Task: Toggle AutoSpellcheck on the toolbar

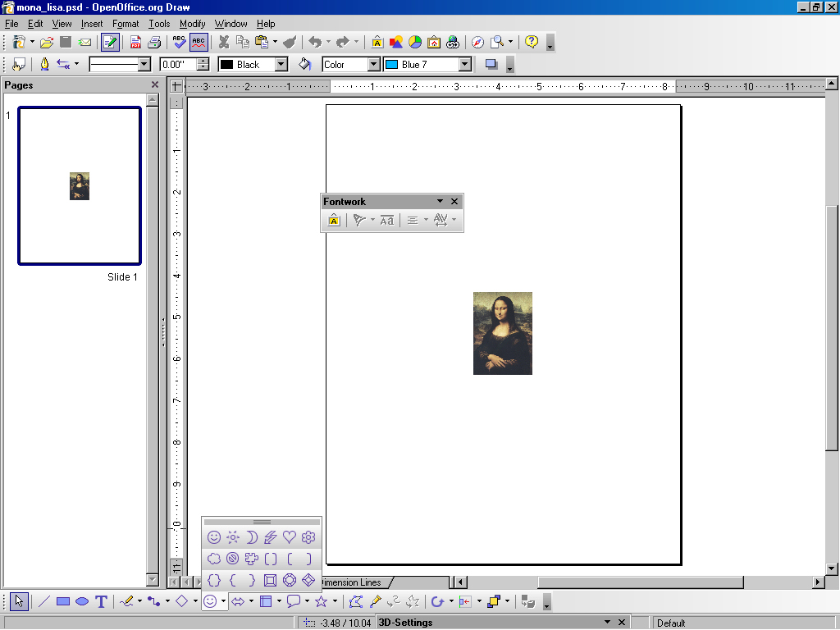Action: pos(199,42)
